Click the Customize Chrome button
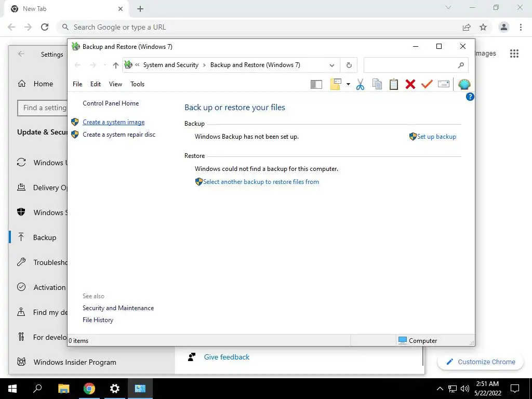Viewport: 532px width, 399px height. 481,362
